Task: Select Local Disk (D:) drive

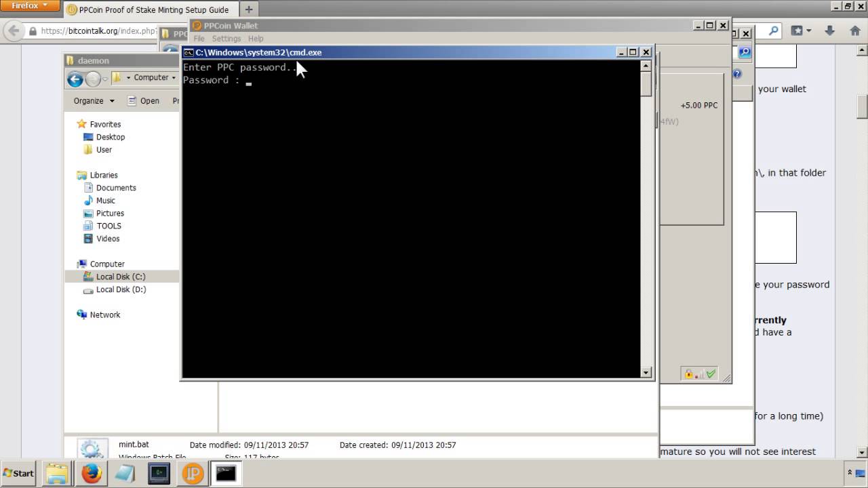Action: (121, 289)
